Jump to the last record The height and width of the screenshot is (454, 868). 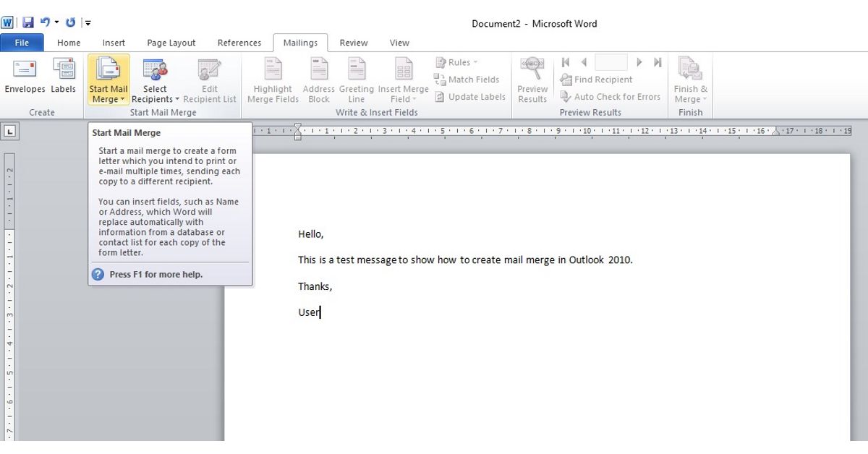pyautogui.click(x=658, y=62)
